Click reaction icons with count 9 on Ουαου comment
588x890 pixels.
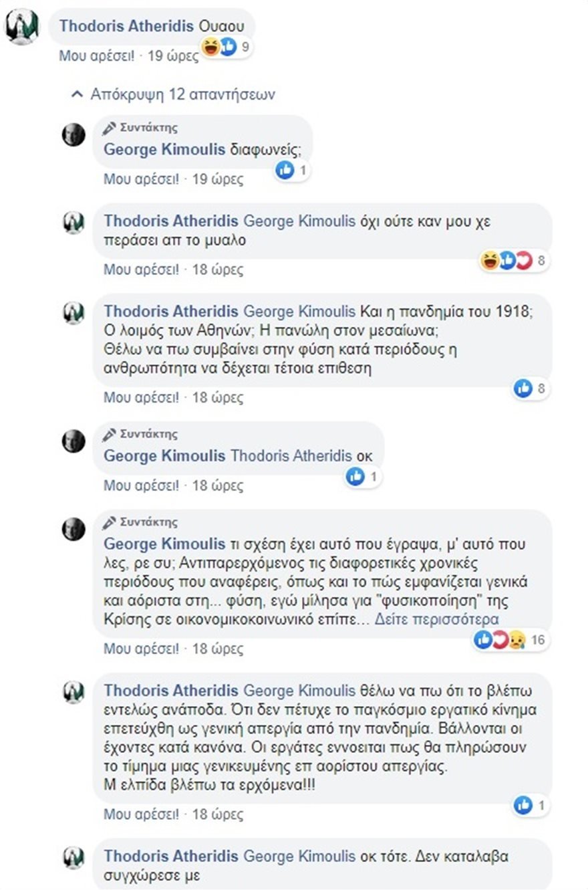225,47
